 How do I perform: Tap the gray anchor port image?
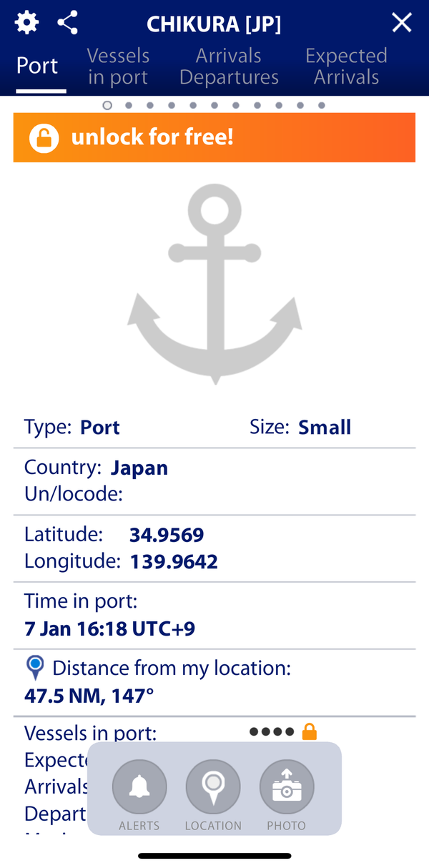(214, 284)
